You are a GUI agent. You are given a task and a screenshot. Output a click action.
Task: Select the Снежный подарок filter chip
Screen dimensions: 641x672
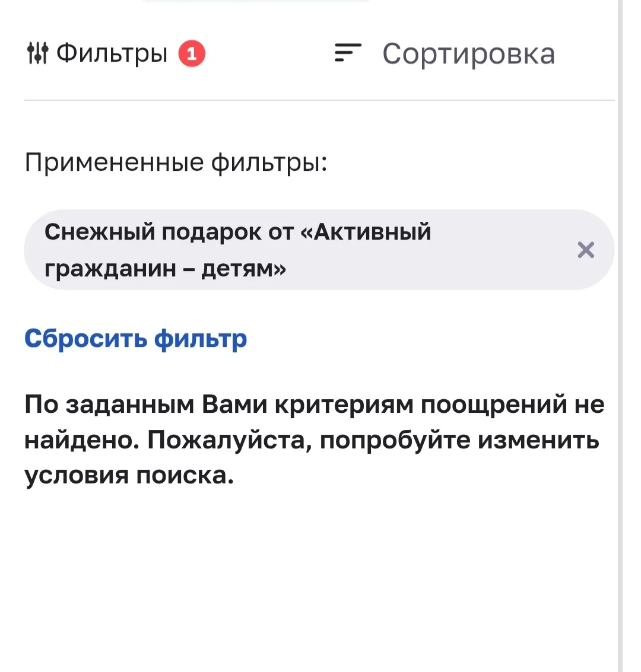point(319,250)
